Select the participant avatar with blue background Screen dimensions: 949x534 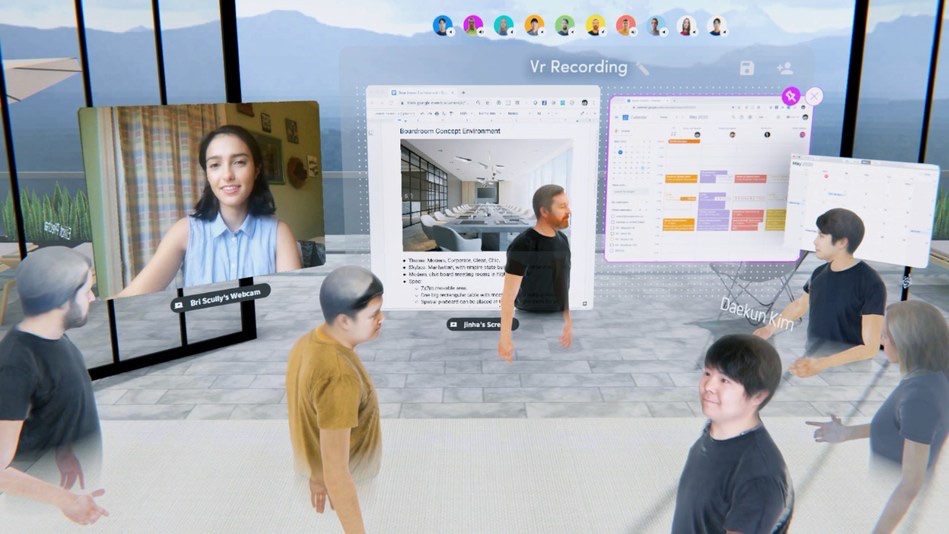(443, 25)
